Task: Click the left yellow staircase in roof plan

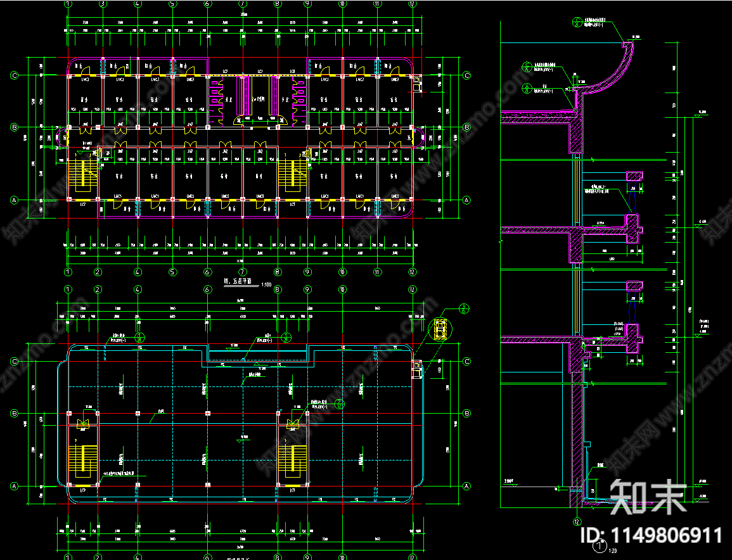Action: (x=83, y=462)
